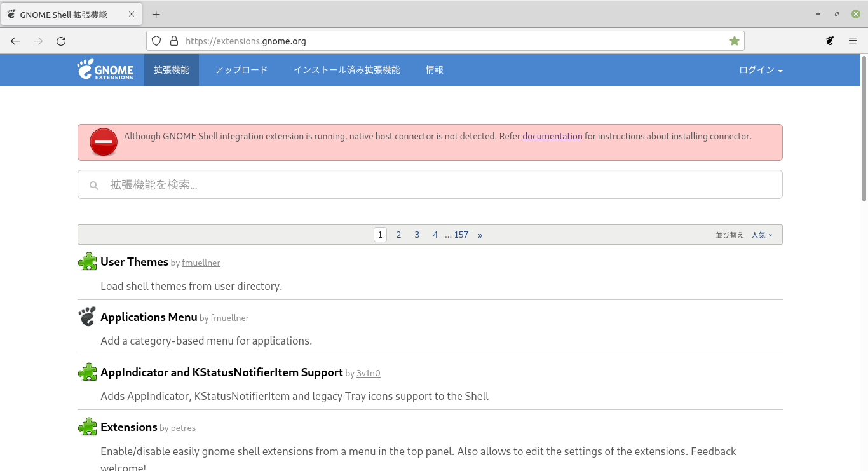Click text "Load shell themes from user directory."
868x471 pixels.
(x=191, y=286)
